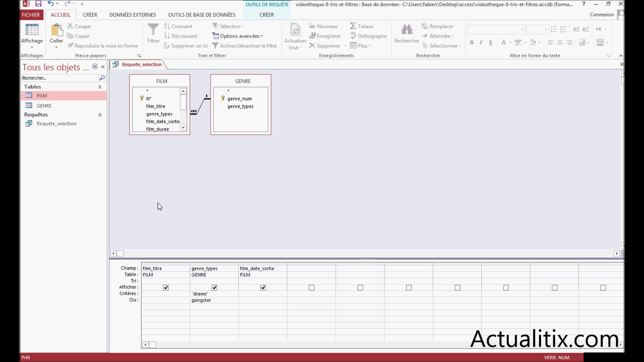Toggle bold G formatting button
Screen dimensions: 644x362
coord(472,43)
